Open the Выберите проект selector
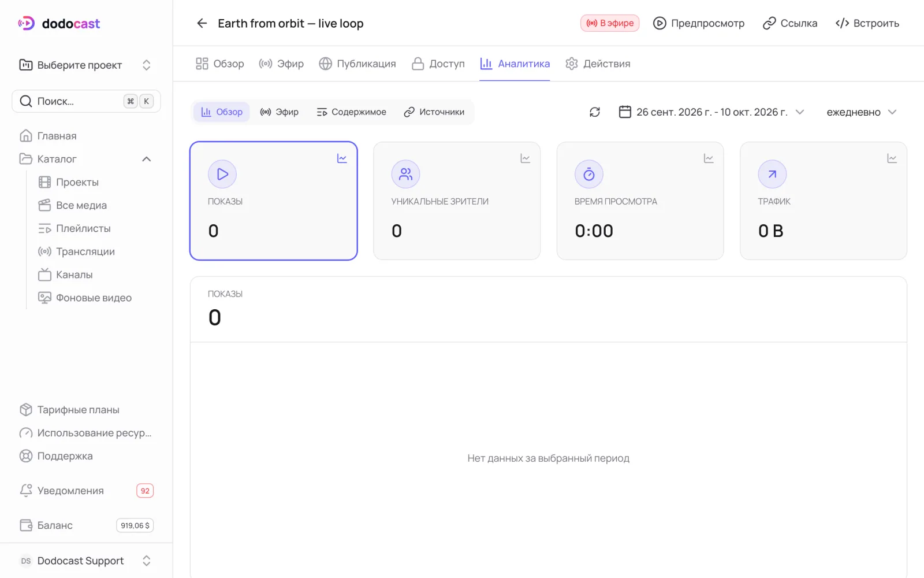Viewport: 924px width, 578px height. click(x=86, y=65)
